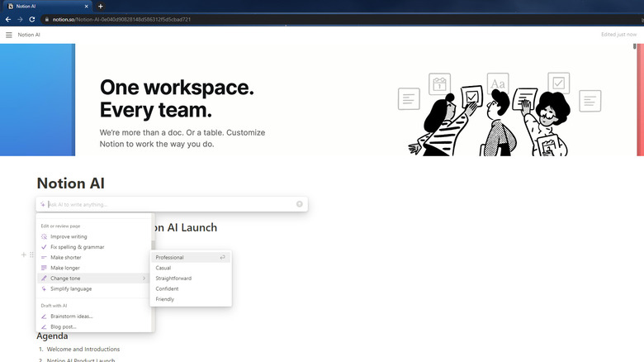644x362 pixels.
Task: Click the Brainstorm ideas pencil icon
Action: (x=44, y=317)
